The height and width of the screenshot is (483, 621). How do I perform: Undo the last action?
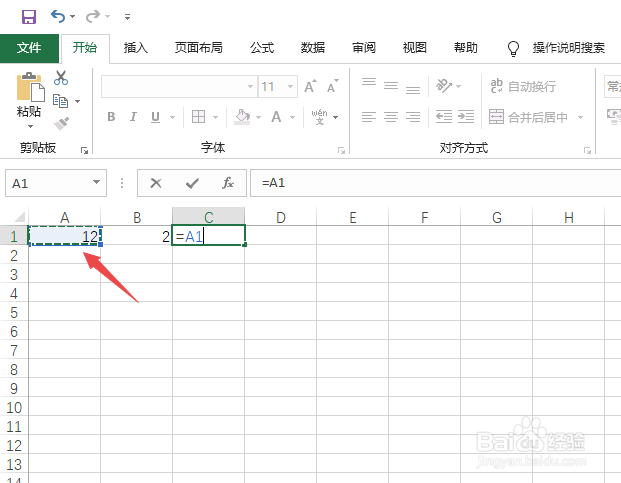[58, 17]
